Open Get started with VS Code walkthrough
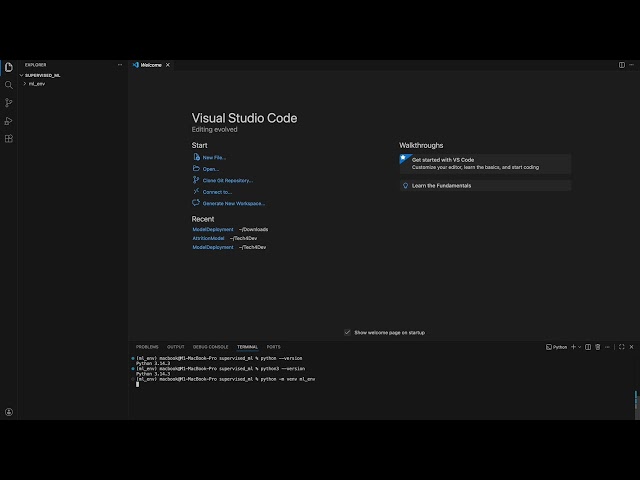 (485, 164)
